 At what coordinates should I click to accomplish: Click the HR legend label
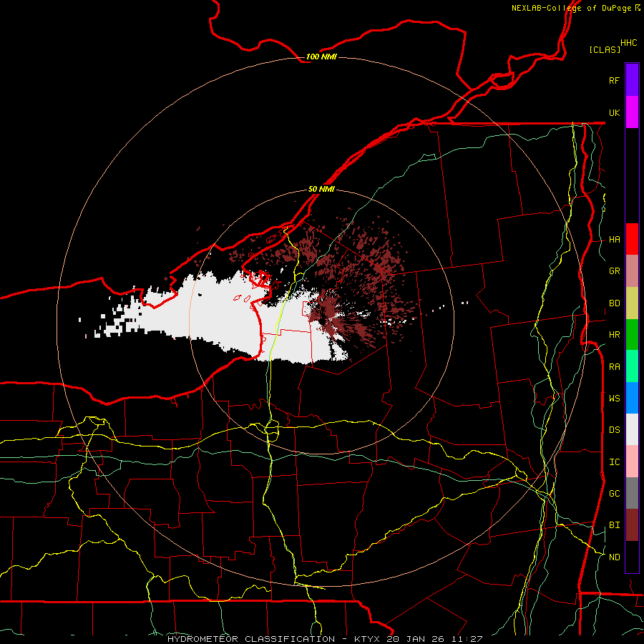(614, 335)
